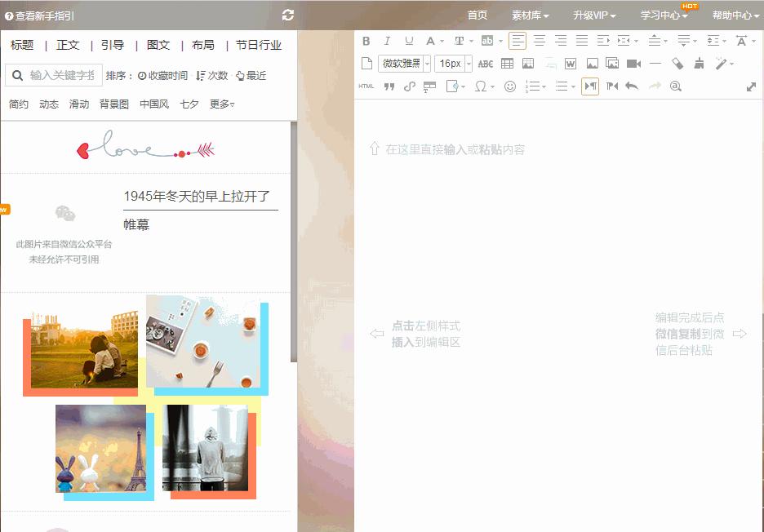Screen dimensions: 764x532
Task: Switch to HTML source view
Action: [366, 85]
